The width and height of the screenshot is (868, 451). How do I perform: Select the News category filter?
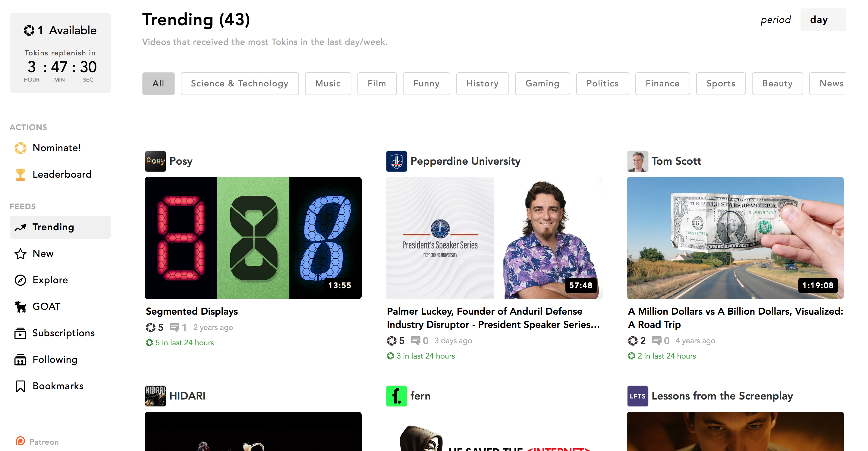tap(828, 83)
